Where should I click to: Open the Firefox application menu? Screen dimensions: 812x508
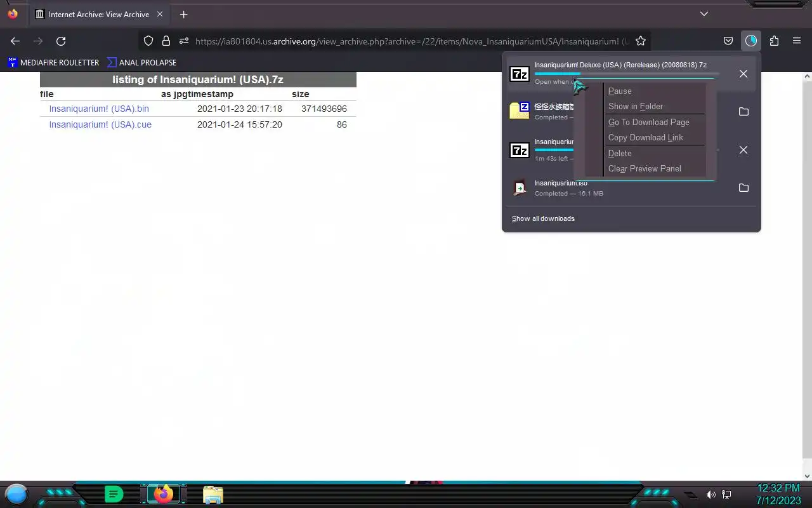pos(797,41)
